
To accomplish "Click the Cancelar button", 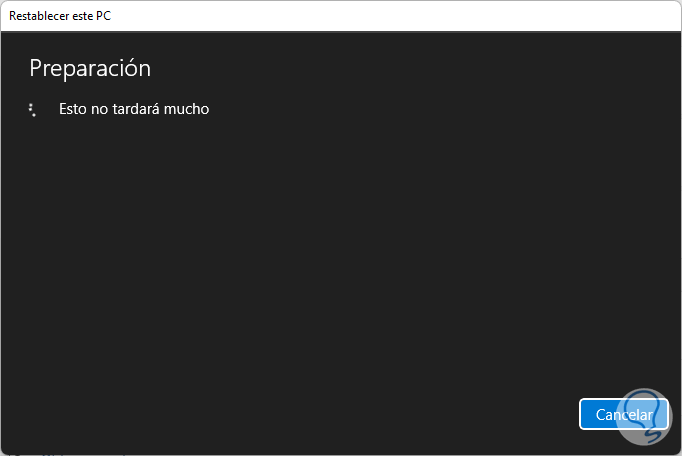I will (x=623, y=414).
